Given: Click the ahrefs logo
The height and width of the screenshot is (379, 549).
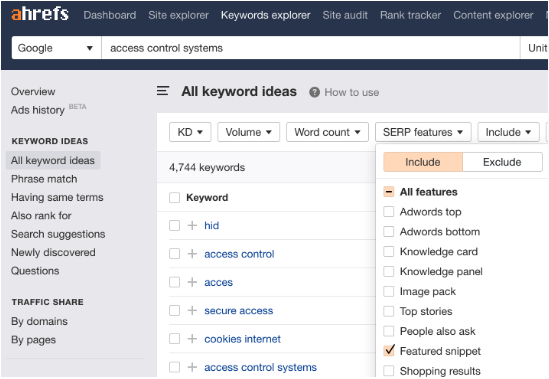Looking at the screenshot, I should (x=40, y=14).
